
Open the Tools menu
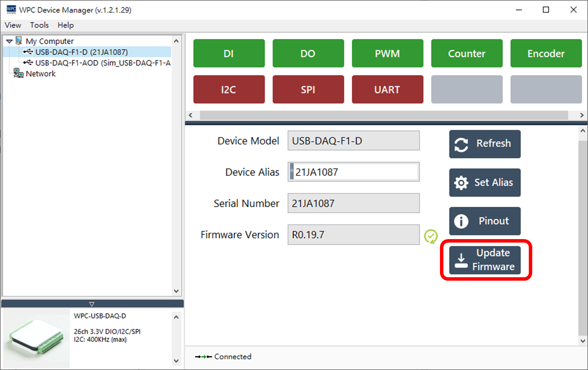tap(39, 25)
